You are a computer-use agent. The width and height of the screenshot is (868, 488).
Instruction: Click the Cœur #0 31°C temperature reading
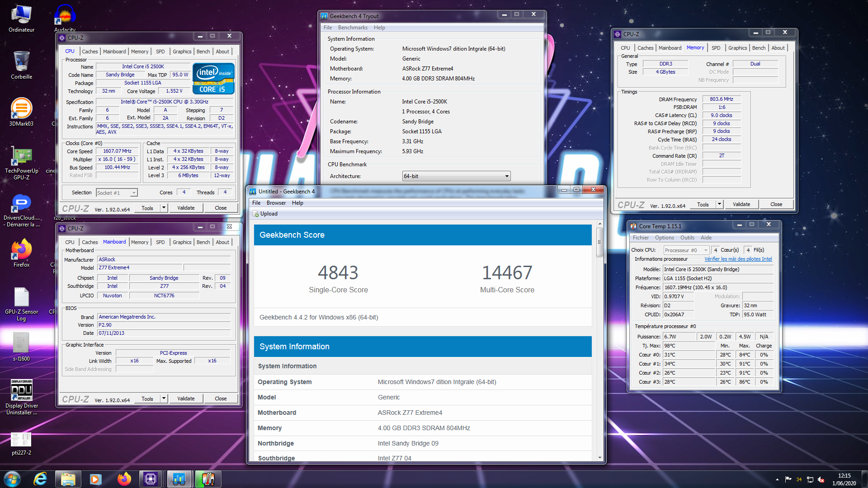pos(689,355)
